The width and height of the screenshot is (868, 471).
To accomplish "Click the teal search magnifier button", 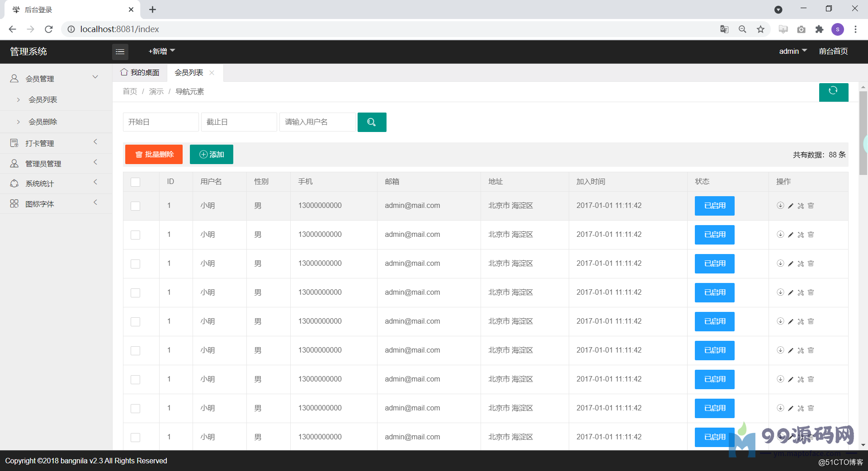I will click(372, 122).
